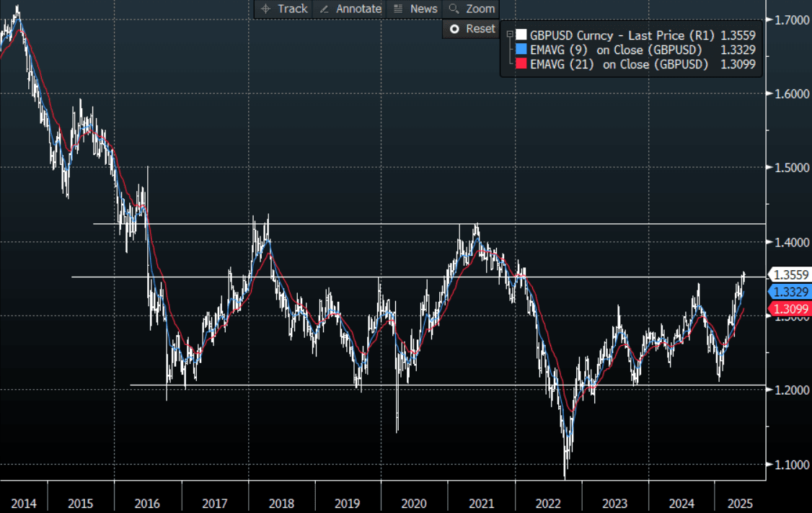Click the white 1.3559 price axis tag
The image size is (812, 513).
pyautogui.click(x=790, y=275)
